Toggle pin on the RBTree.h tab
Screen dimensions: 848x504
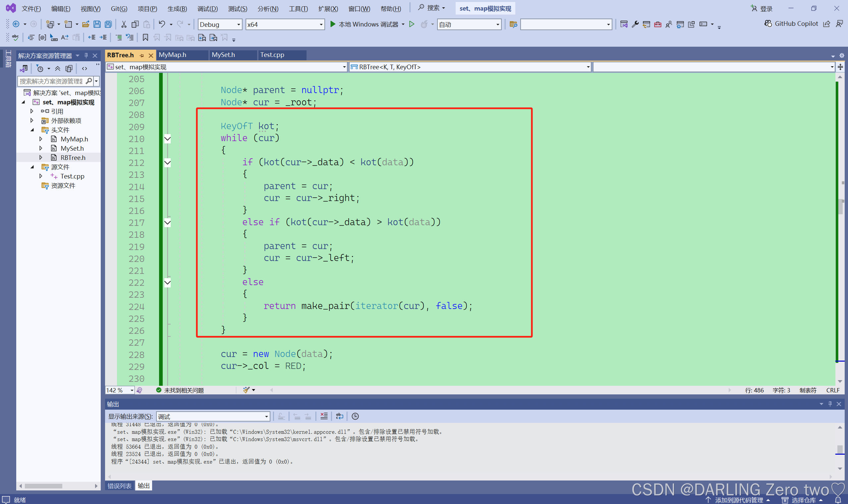click(142, 55)
